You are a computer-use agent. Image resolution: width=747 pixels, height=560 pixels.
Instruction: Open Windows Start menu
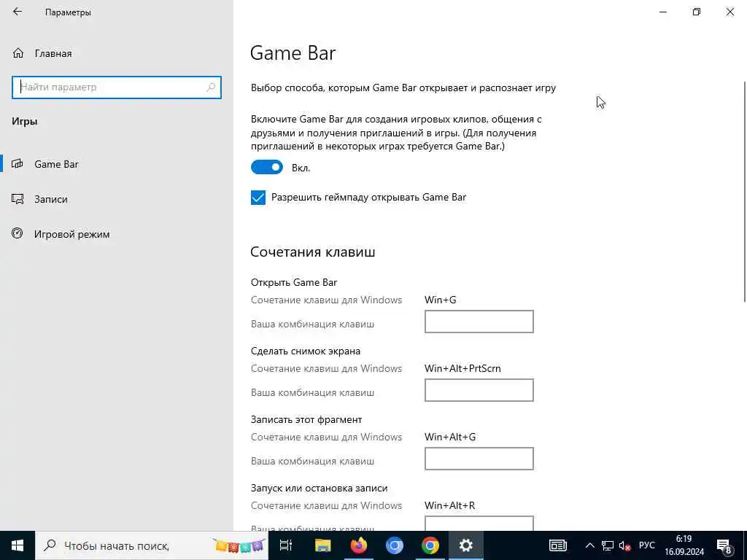[18, 545]
